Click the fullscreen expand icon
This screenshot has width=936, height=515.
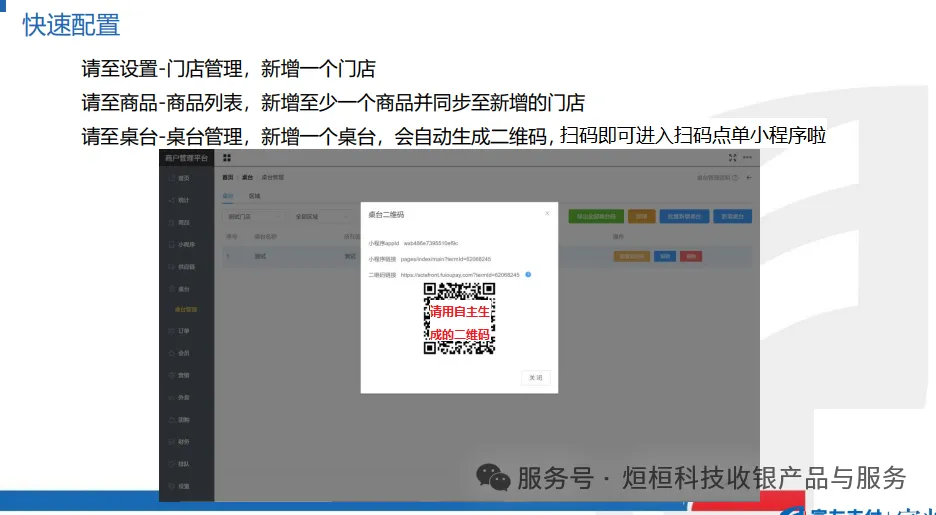(732, 158)
